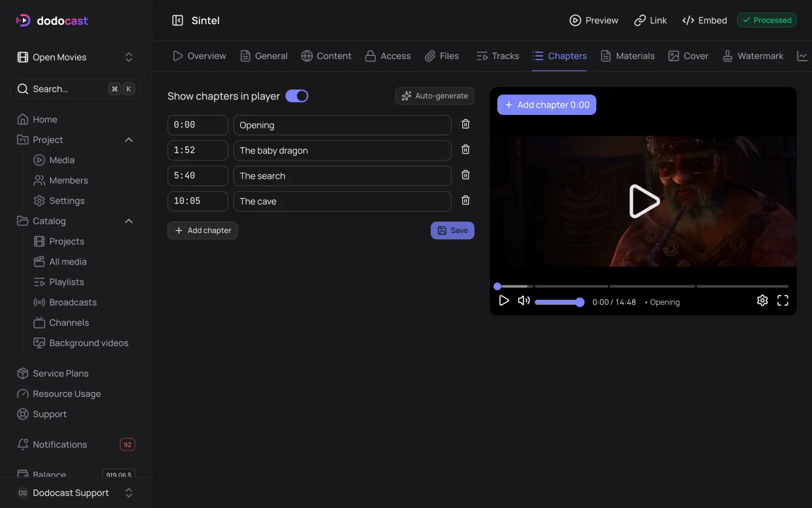This screenshot has height=508, width=812.
Task: Click the sidebar Search box
Action: click(x=76, y=89)
